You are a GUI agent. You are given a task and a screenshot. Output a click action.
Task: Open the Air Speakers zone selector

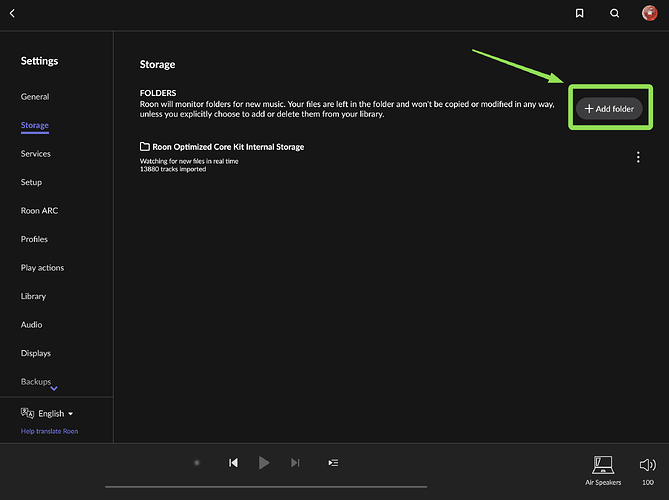coord(603,470)
